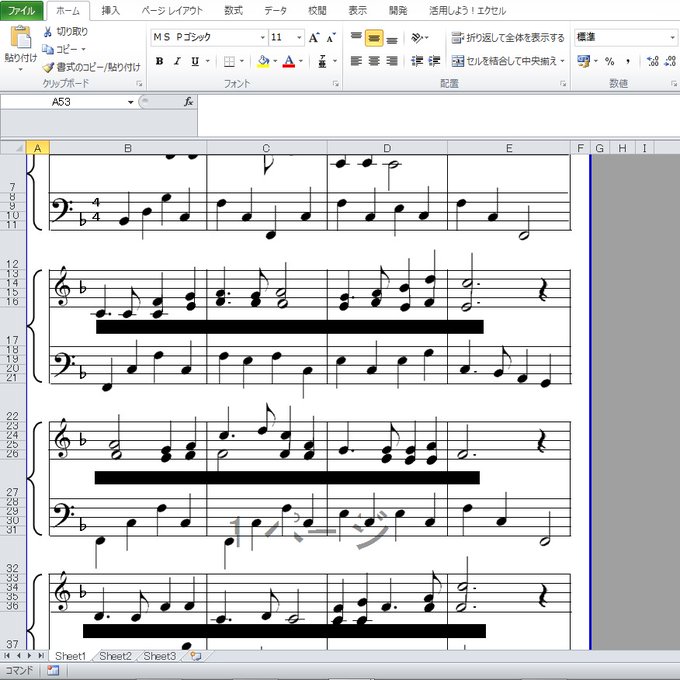
Task: Click the cell borders icon
Action: (x=229, y=62)
